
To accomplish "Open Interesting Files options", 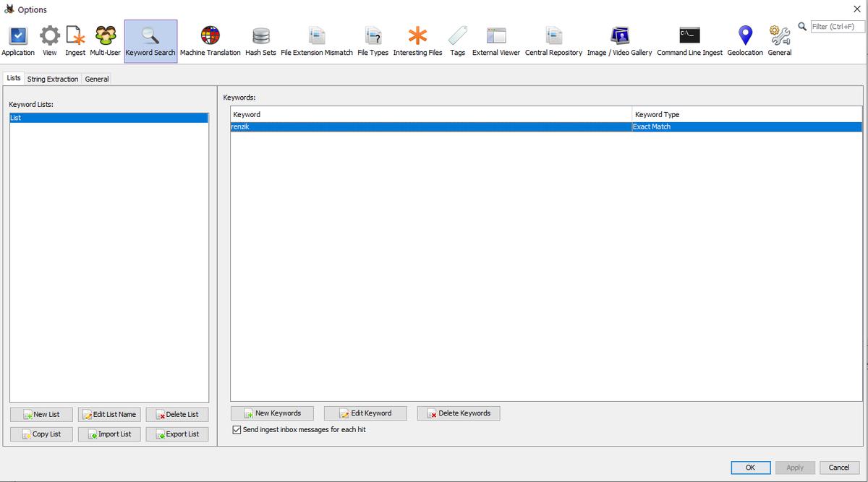I will (x=417, y=41).
